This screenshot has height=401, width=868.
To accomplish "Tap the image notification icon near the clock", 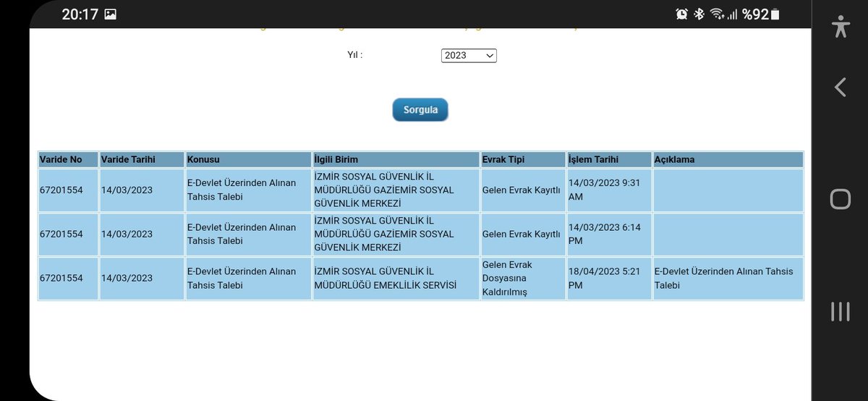I will click(x=111, y=14).
